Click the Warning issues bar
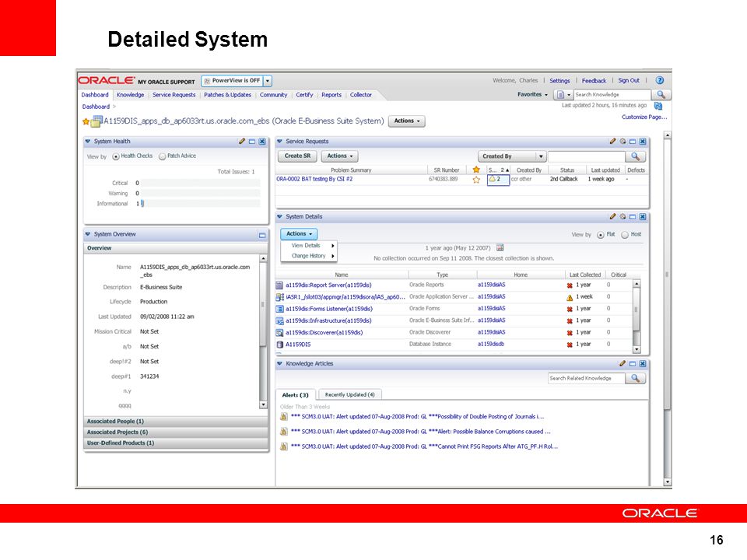This screenshot has height=560, width=747. (x=200, y=194)
